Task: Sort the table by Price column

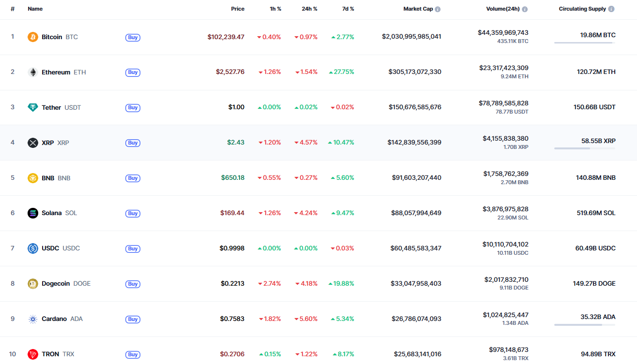Action: pyautogui.click(x=238, y=9)
